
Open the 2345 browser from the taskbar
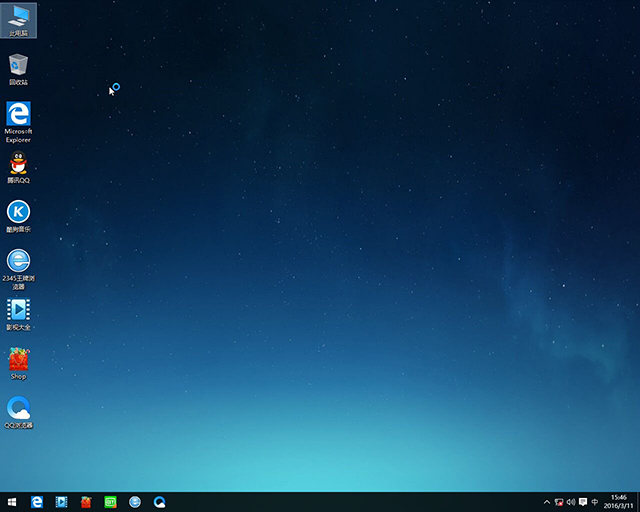point(135,501)
